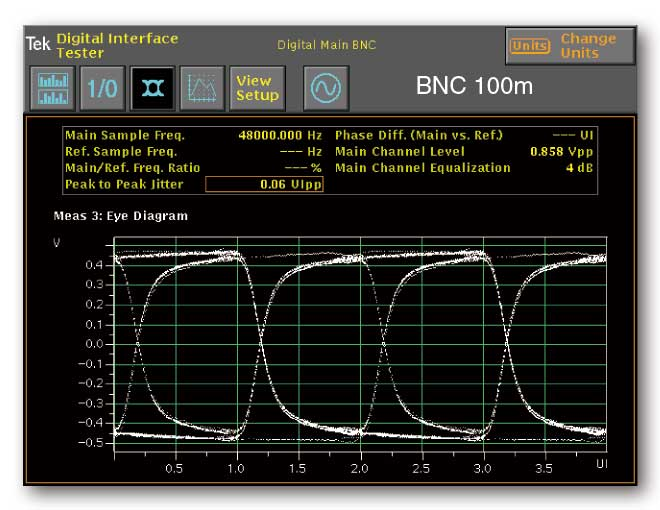The image size is (660, 510).
Task: Click the Ref. Sample Freq. label
Action: pyautogui.click(x=121, y=151)
